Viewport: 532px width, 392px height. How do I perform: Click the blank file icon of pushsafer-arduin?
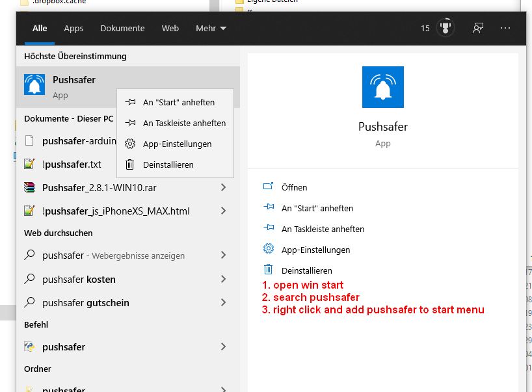click(x=29, y=140)
